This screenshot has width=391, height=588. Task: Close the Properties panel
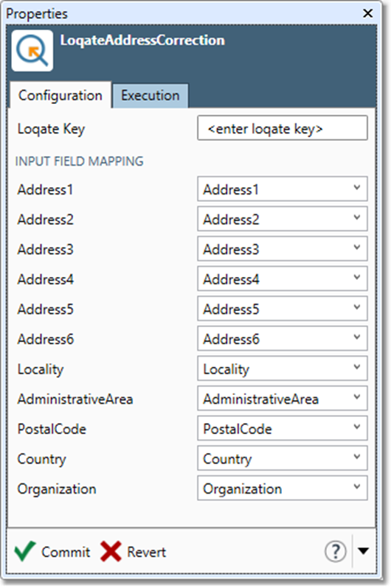(x=367, y=13)
